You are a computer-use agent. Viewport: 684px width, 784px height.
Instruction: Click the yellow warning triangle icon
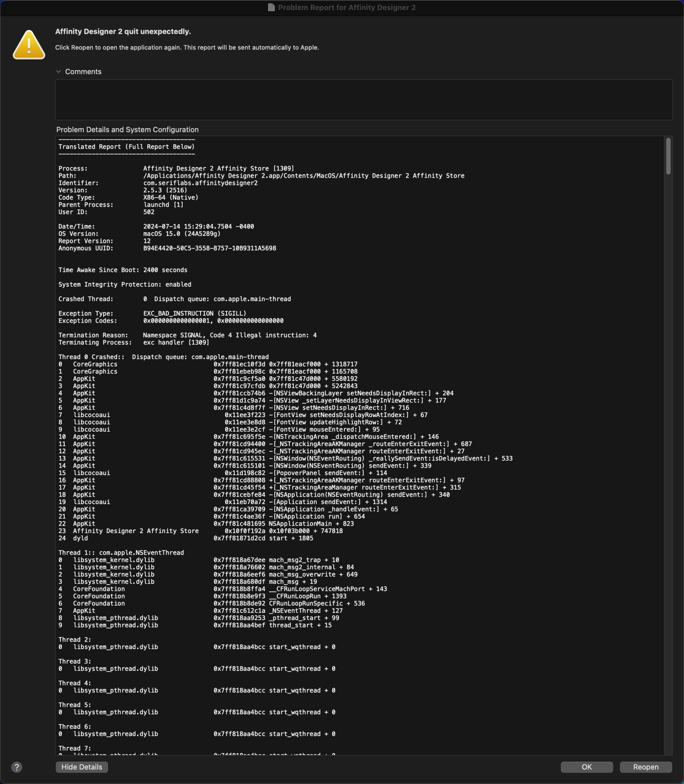[29, 45]
